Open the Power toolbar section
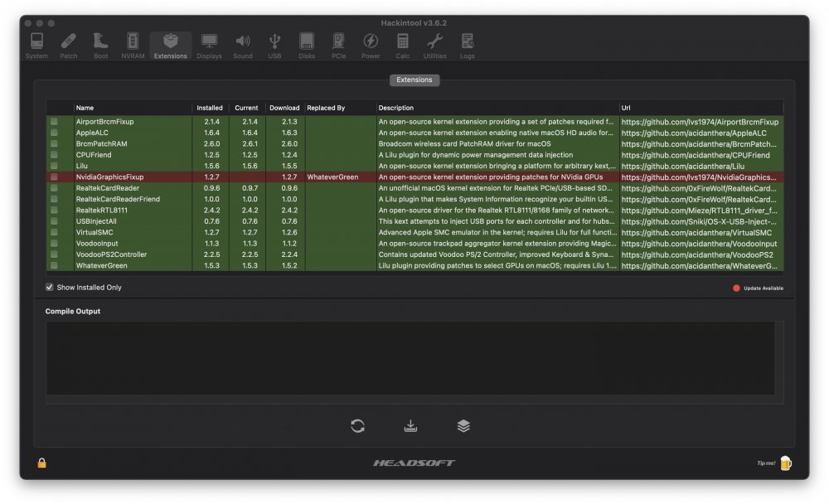Viewport: 829px width, 504px height. click(371, 46)
